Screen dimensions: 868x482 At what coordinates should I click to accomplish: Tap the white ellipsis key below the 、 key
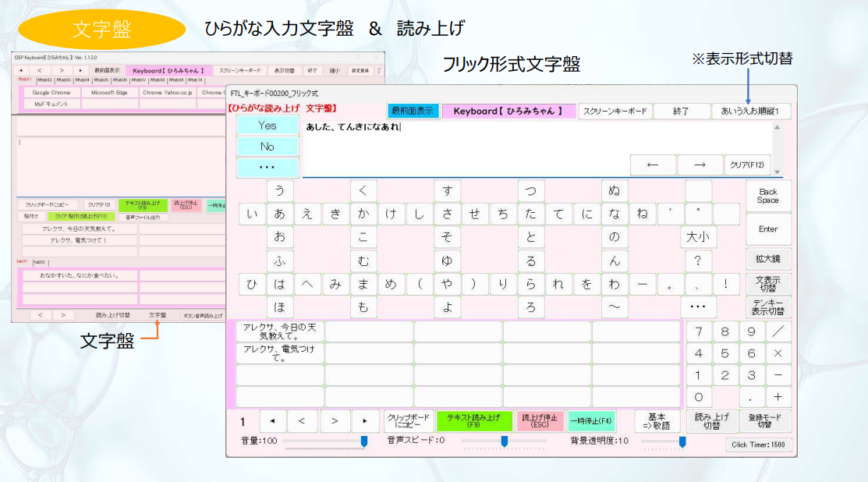coord(697,307)
